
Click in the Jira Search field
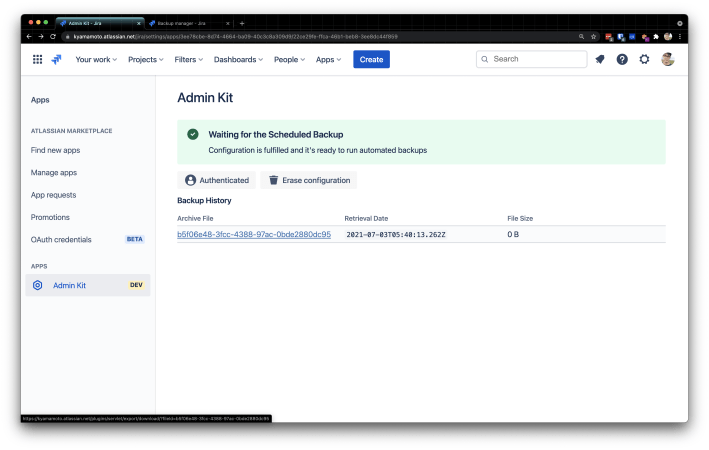pyautogui.click(x=532, y=59)
